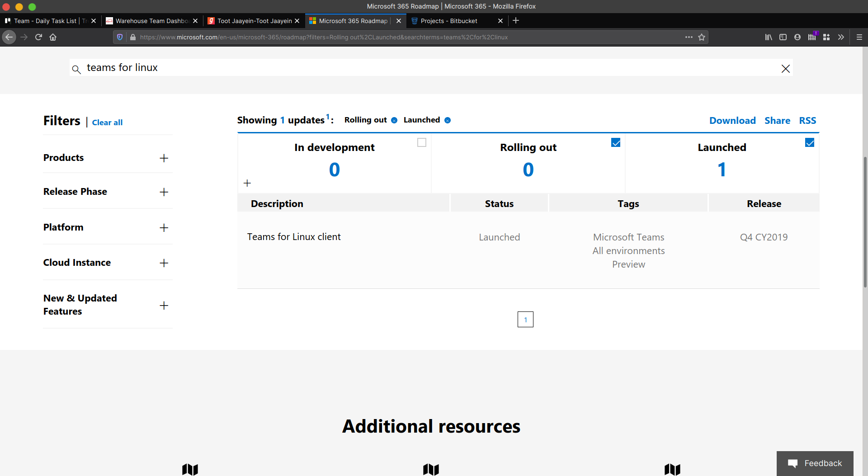This screenshot has height=476, width=868.
Task: Remove the Launched filter chip
Action: click(x=448, y=120)
